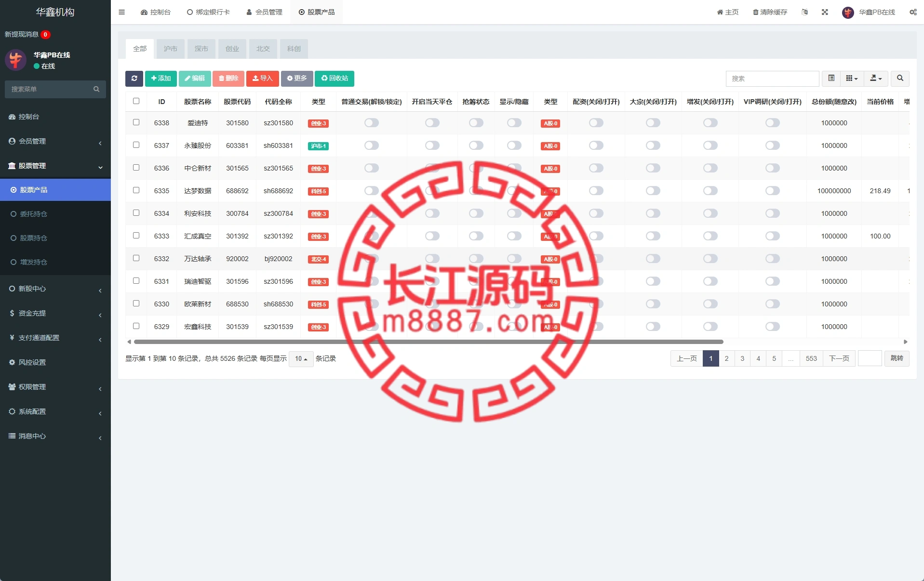Click the 回收站 recycle bin button
This screenshot has width=924, height=581.
[335, 79]
